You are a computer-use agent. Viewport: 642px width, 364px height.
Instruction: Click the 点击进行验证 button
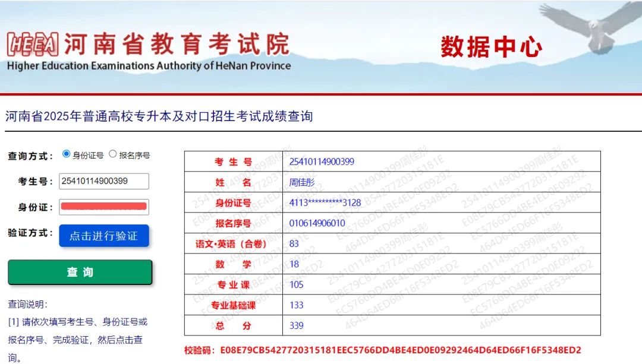tap(104, 236)
